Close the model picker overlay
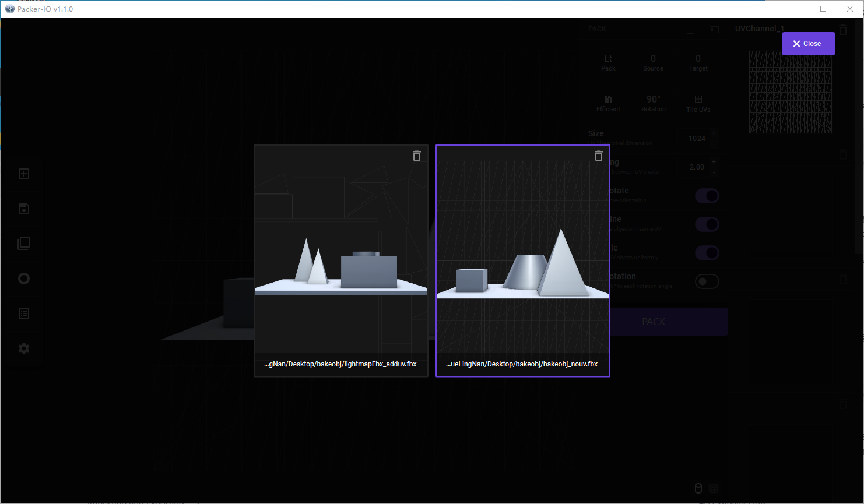The width and height of the screenshot is (864, 504). click(808, 44)
